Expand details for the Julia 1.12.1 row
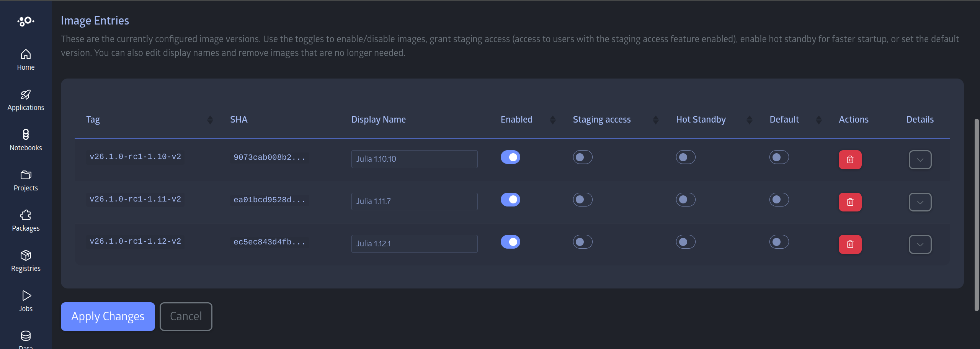Screen dimensions: 980x349 (920, 244)
